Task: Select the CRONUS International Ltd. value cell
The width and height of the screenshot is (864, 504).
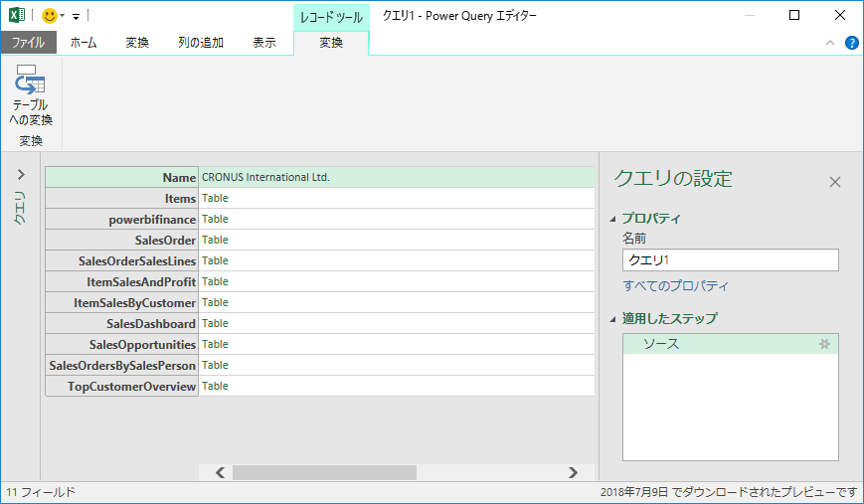Action: (x=397, y=177)
